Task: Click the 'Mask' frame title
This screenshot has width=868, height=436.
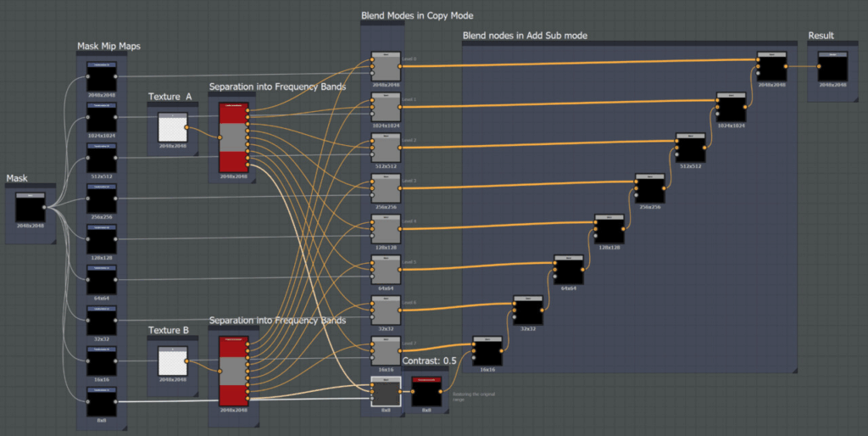Action: (x=17, y=178)
